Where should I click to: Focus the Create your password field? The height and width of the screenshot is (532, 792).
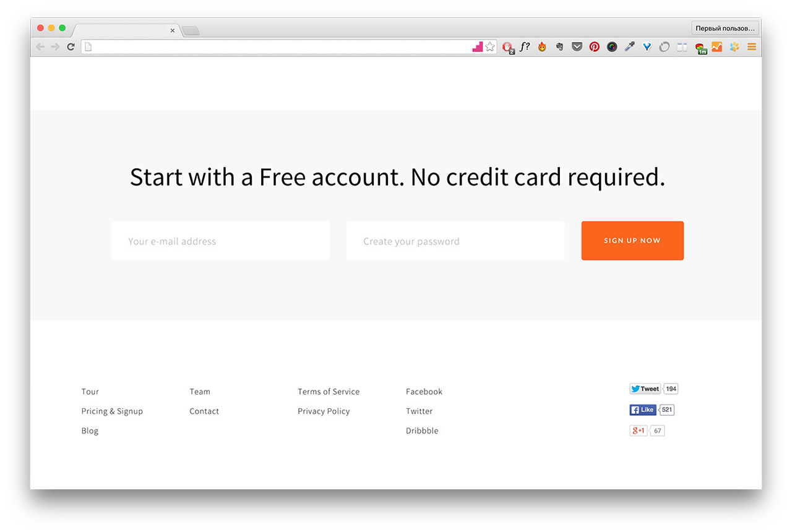[x=455, y=241]
